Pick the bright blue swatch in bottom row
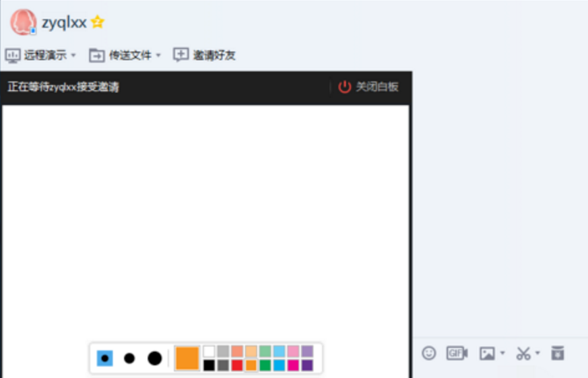The height and width of the screenshot is (378, 588). point(279,365)
